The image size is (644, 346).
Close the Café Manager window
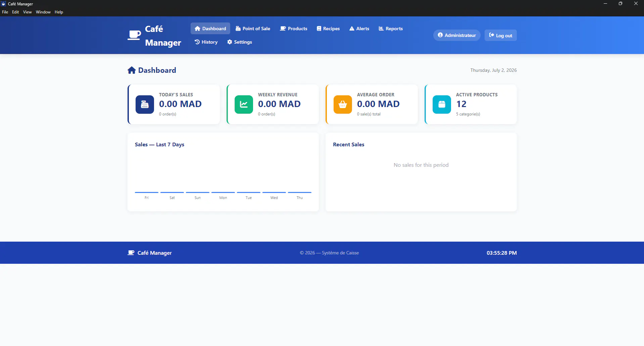(636, 4)
